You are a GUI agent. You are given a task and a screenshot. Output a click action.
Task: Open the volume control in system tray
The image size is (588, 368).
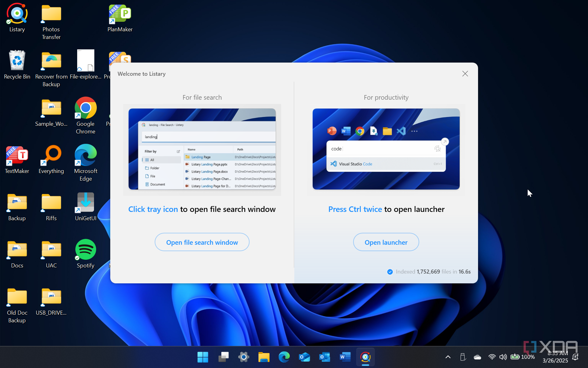click(503, 357)
